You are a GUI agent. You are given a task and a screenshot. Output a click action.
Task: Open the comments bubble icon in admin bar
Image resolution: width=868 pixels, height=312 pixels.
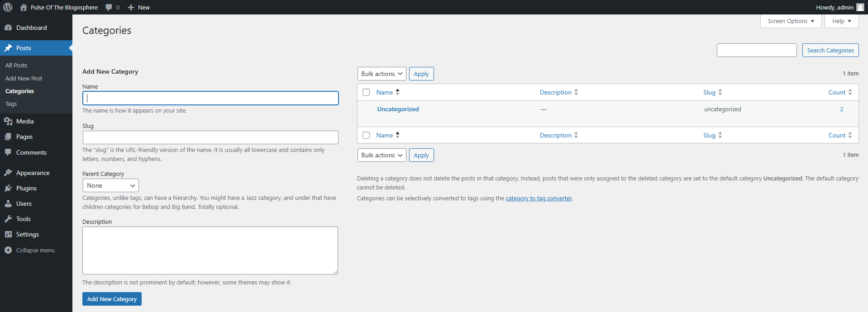pyautogui.click(x=109, y=7)
